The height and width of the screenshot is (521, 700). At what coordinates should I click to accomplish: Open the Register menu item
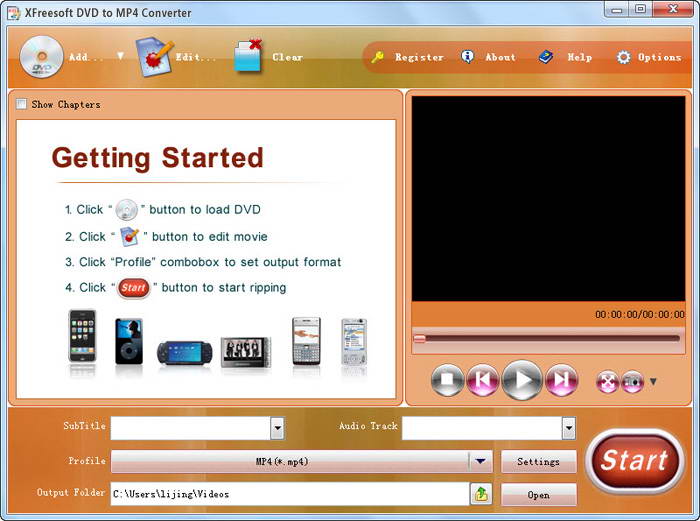click(x=419, y=57)
